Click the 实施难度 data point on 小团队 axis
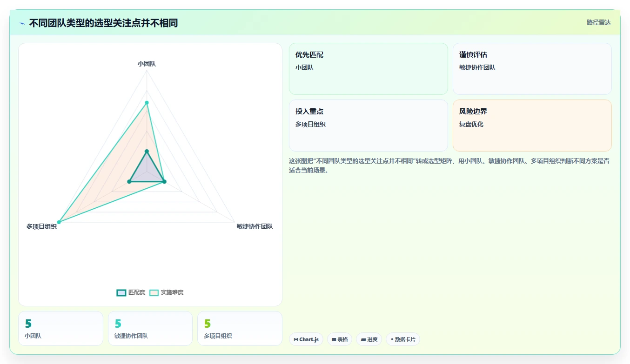Image resolution: width=630 pixels, height=364 pixels. click(147, 103)
